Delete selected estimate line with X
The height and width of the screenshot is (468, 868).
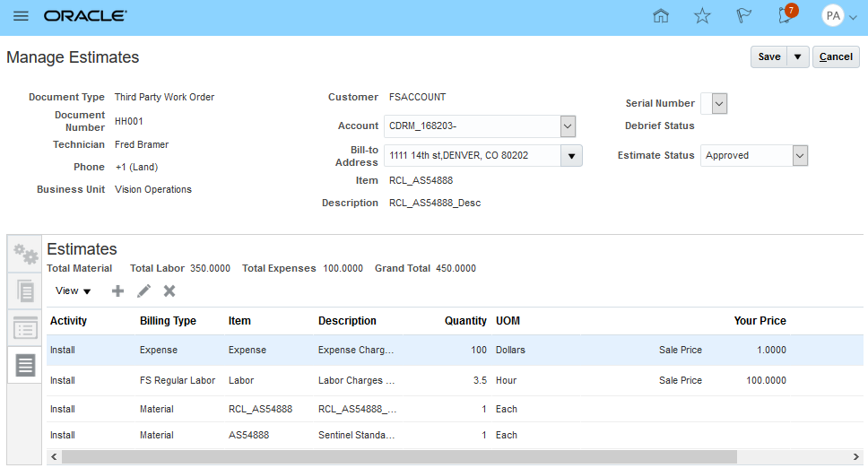pyautogui.click(x=169, y=291)
